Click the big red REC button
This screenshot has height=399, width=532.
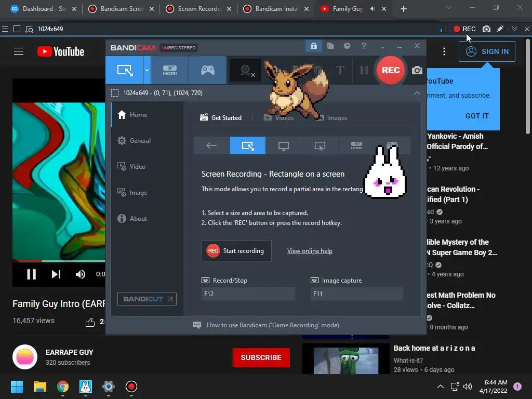coord(391,70)
